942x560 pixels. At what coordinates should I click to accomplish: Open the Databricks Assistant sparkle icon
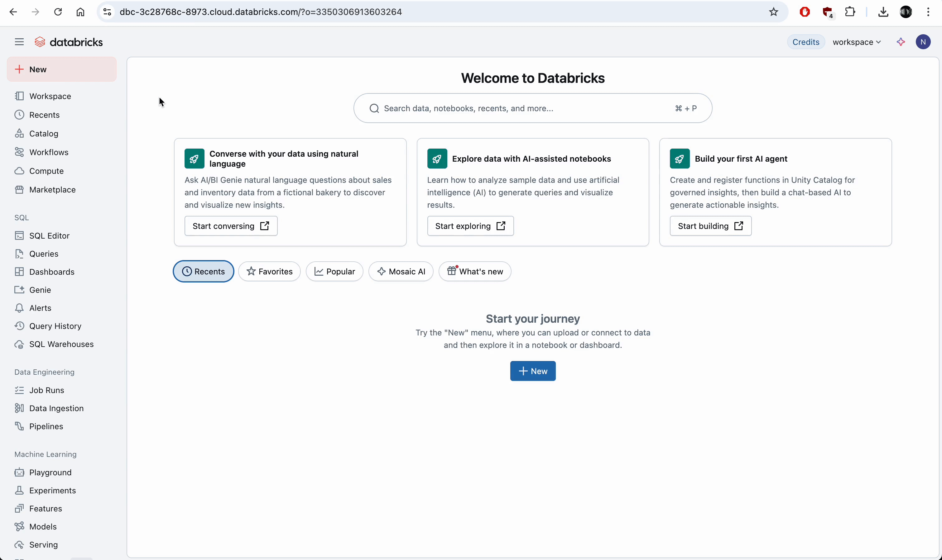(901, 42)
